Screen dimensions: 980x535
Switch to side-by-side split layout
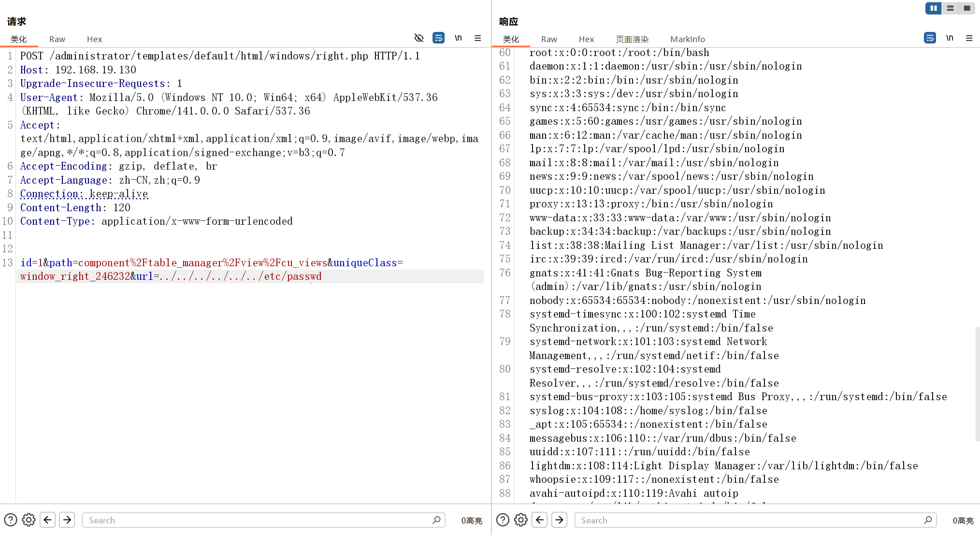933,8
